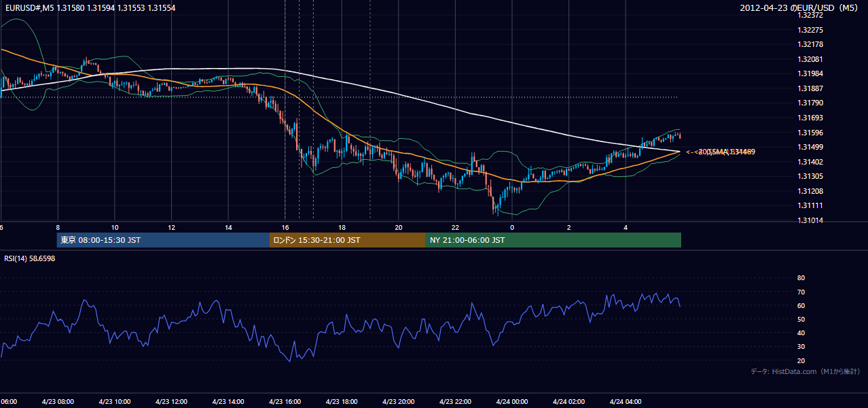Click RSI scale label 50
Viewport: 868px width, 408px height.
[x=801, y=319]
